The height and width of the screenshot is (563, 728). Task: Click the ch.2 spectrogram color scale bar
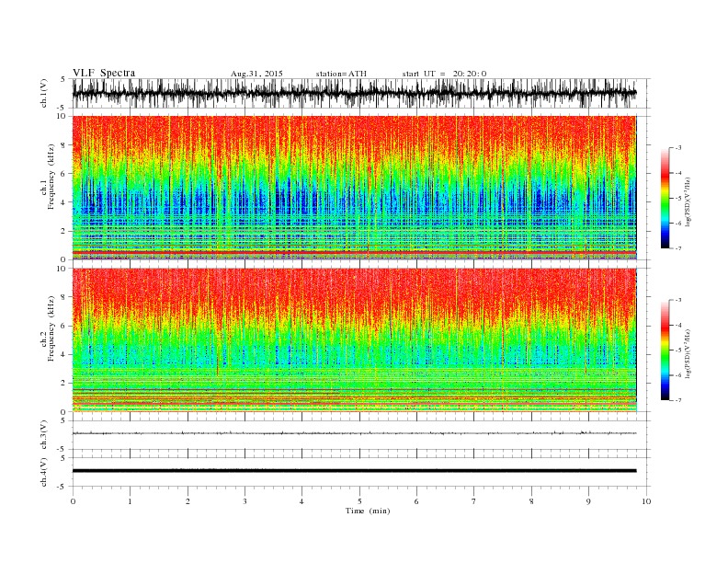tap(665, 350)
